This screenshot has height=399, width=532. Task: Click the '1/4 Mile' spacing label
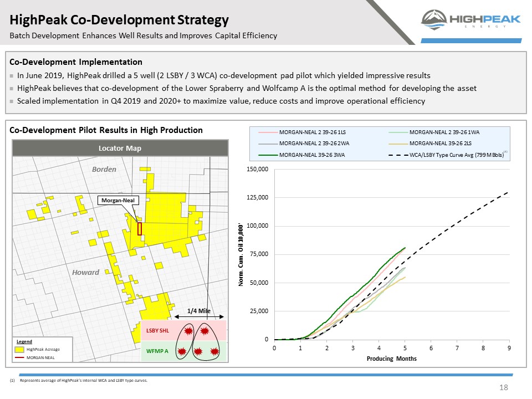(x=199, y=311)
